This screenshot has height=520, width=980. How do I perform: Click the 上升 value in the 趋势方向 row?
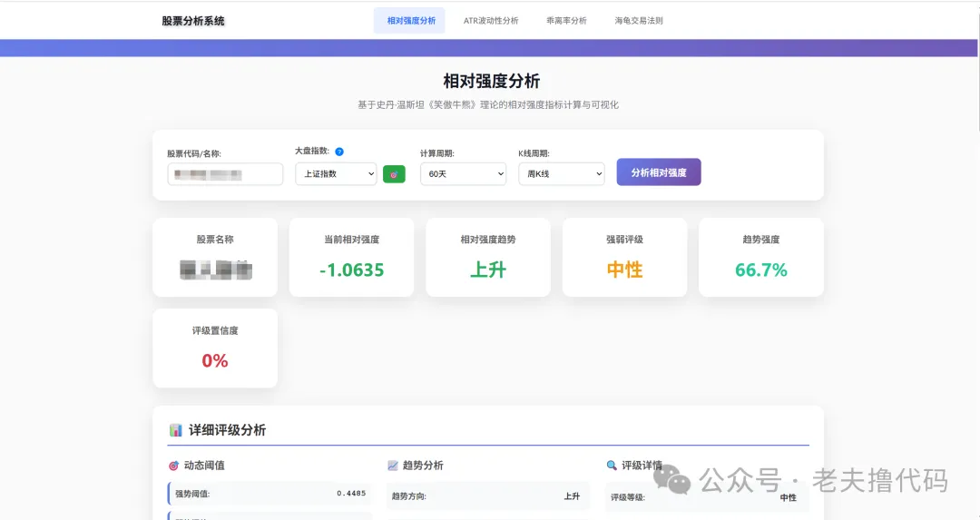[572, 496]
